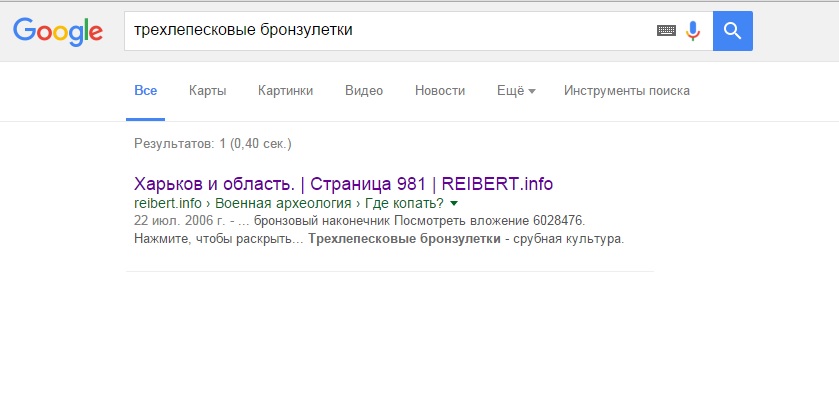The width and height of the screenshot is (839, 407).
Task: Switch to the Видео tab
Action: coord(364,91)
